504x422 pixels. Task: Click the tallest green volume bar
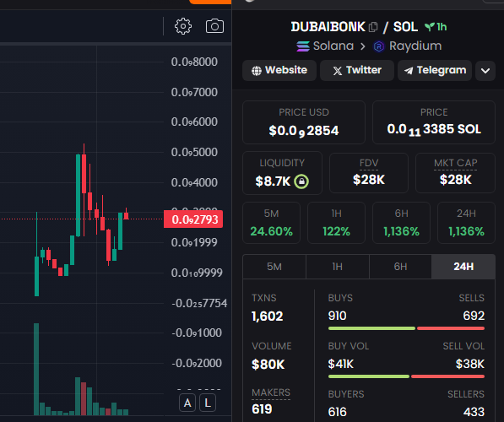(x=36, y=369)
